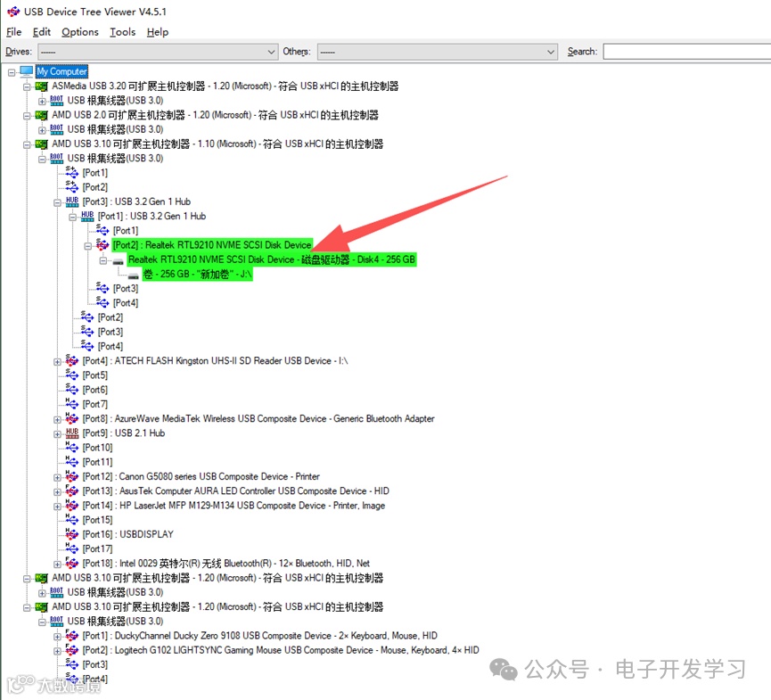Image resolution: width=771 pixels, height=700 pixels.
Task: Collapse the My Computer root node
Action: [x=12, y=72]
